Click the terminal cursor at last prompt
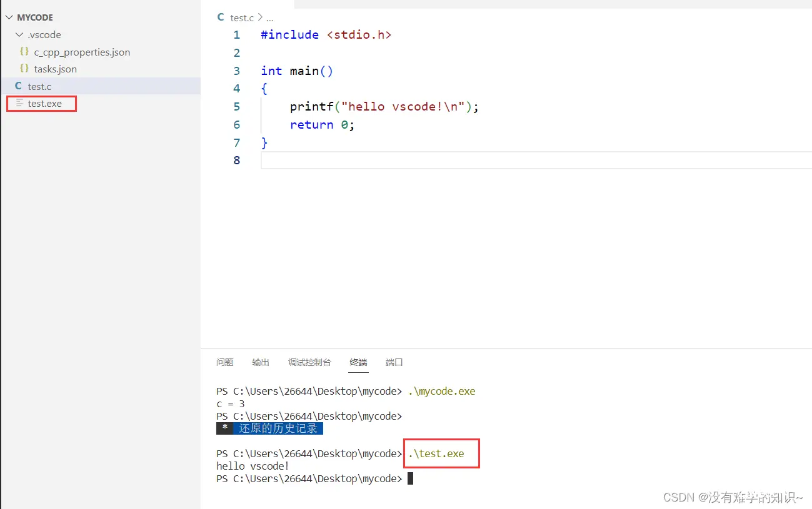Image resolution: width=812 pixels, height=509 pixels. (x=411, y=479)
